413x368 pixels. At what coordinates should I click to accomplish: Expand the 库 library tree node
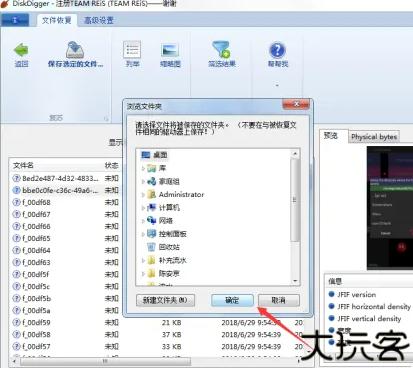click(x=143, y=168)
